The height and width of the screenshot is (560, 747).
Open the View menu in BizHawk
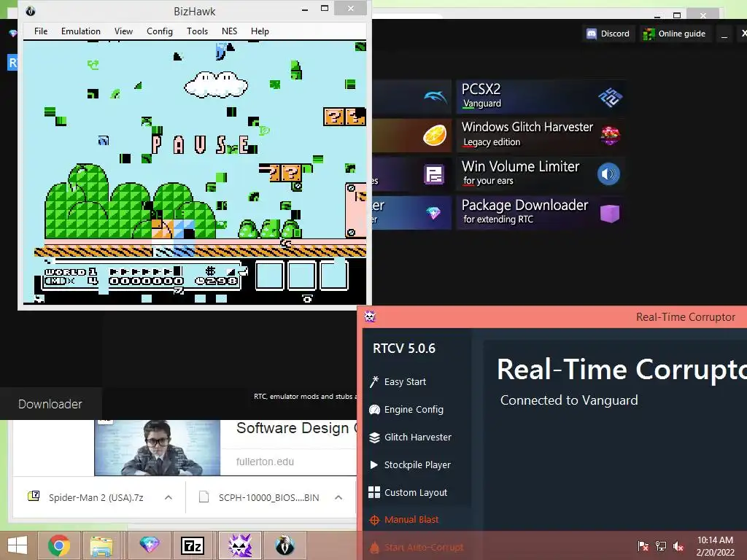(123, 31)
